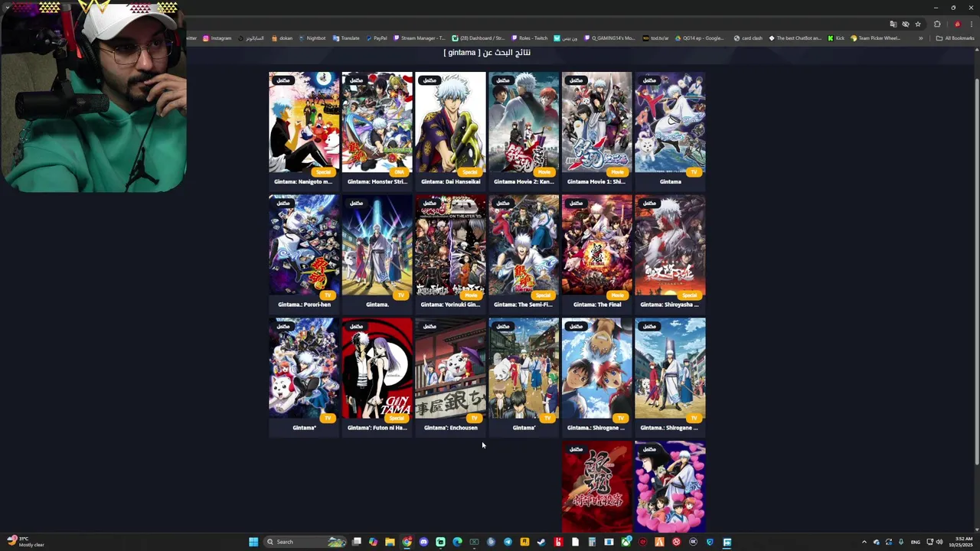Image resolution: width=980 pixels, height=551 pixels.
Task: Open Discord from the taskbar
Action: click(423, 542)
